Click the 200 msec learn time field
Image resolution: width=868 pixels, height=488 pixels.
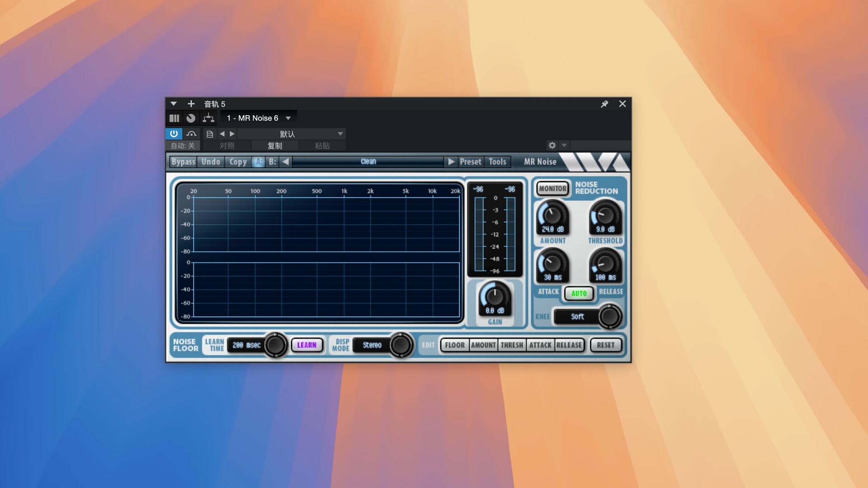pos(246,345)
